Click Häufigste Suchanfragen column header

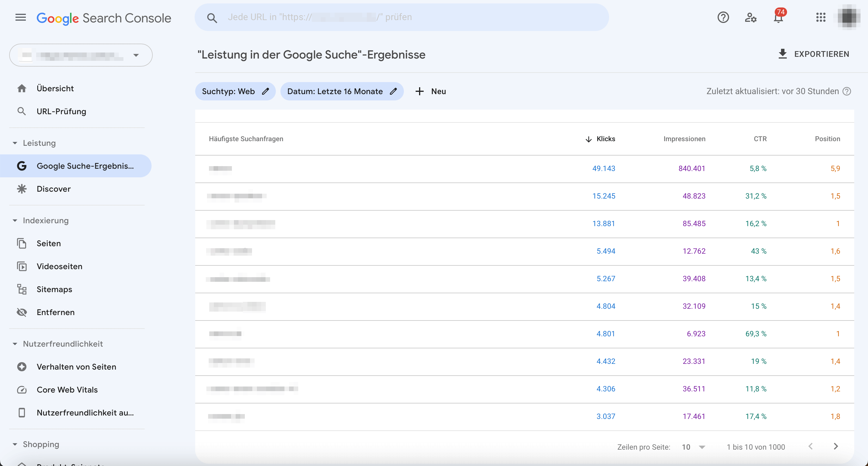[246, 139]
